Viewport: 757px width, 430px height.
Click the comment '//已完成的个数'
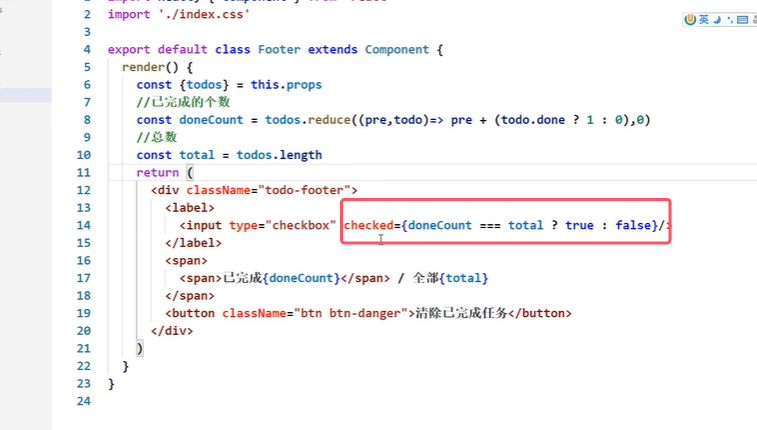click(x=183, y=102)
